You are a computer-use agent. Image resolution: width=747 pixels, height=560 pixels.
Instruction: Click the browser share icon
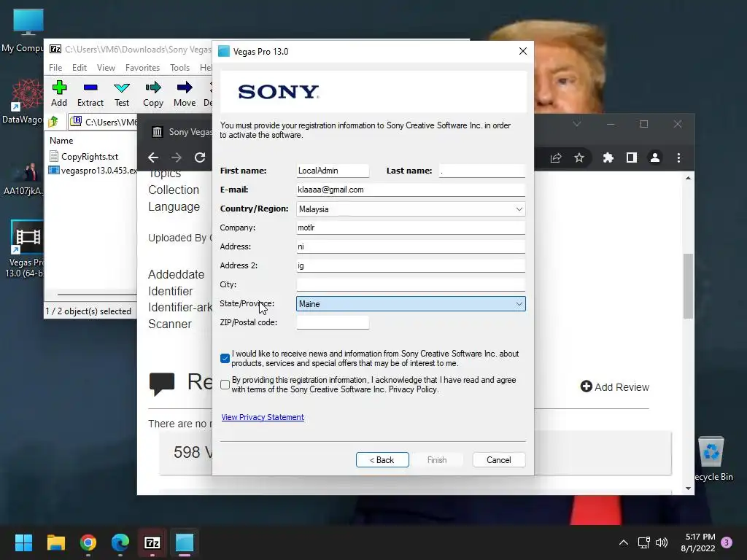555,157
